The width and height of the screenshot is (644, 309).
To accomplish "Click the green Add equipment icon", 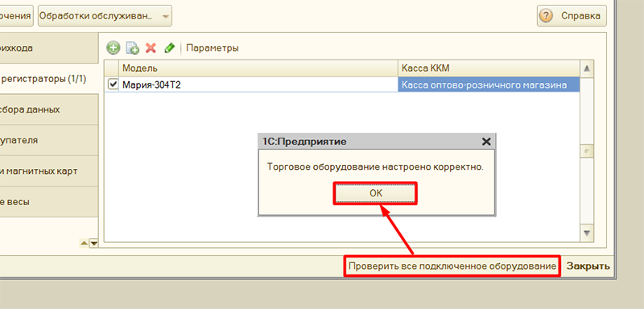I will click(x=114, y=47).
